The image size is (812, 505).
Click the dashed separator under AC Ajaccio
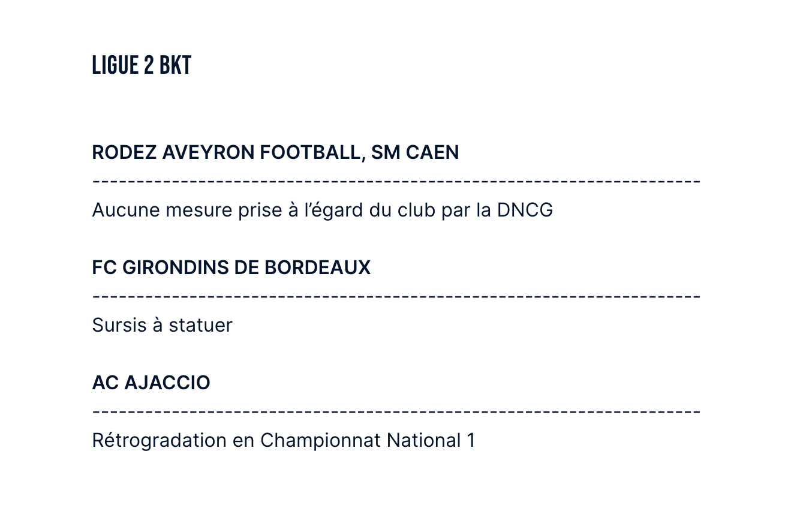pos(396,411)
